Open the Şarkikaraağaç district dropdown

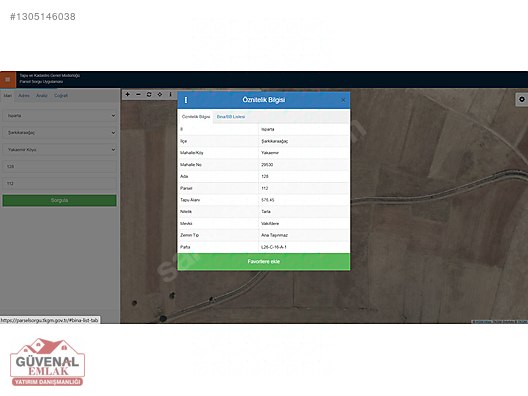pos(60,133)
